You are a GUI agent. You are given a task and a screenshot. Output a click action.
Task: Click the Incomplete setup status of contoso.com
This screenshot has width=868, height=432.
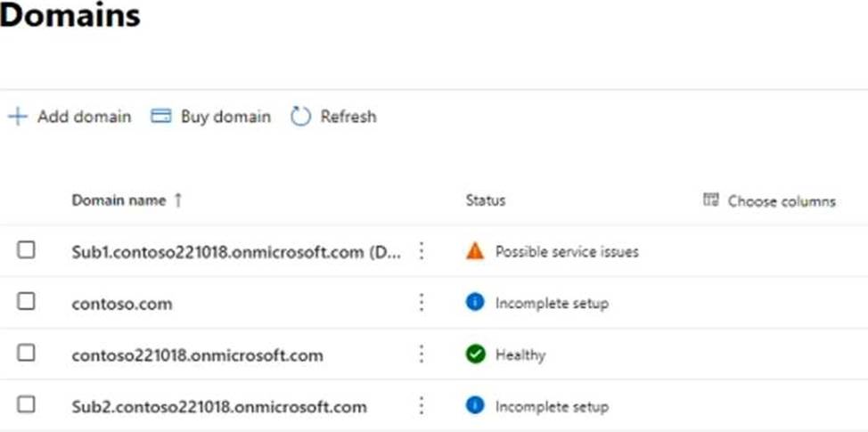pos(552,303)
